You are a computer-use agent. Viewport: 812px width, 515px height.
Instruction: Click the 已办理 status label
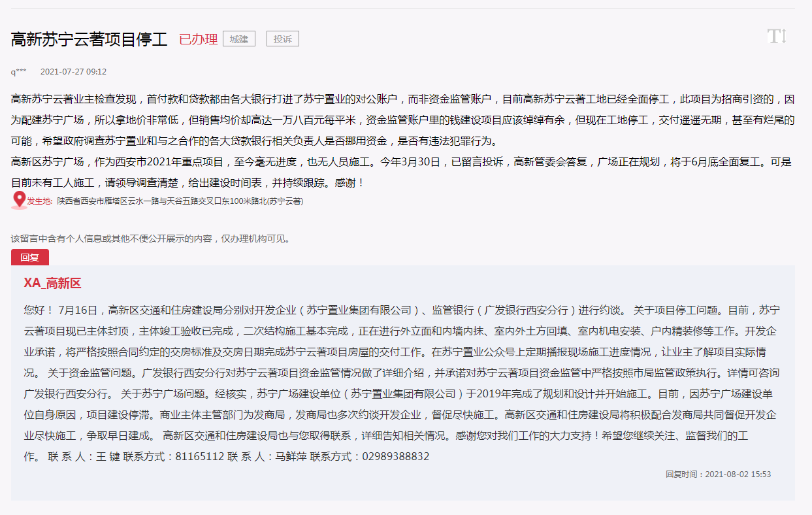click(198, 39)
